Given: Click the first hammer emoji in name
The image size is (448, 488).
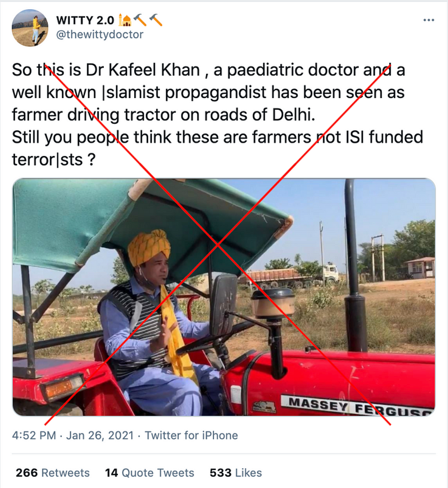Looking at the screenshot, I should pos(140,20).
